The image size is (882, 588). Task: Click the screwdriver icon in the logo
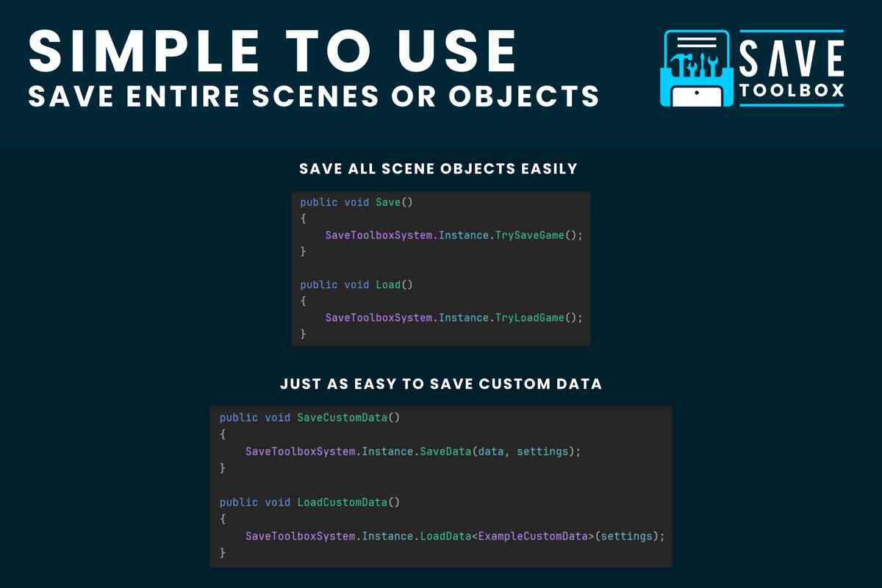click(x=703, y=65)
